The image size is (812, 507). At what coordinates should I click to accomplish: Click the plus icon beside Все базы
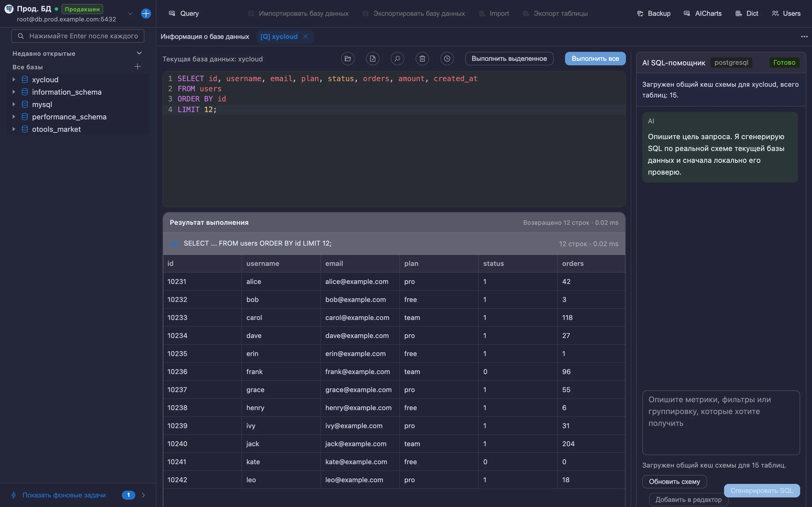[x=138, y=67]
